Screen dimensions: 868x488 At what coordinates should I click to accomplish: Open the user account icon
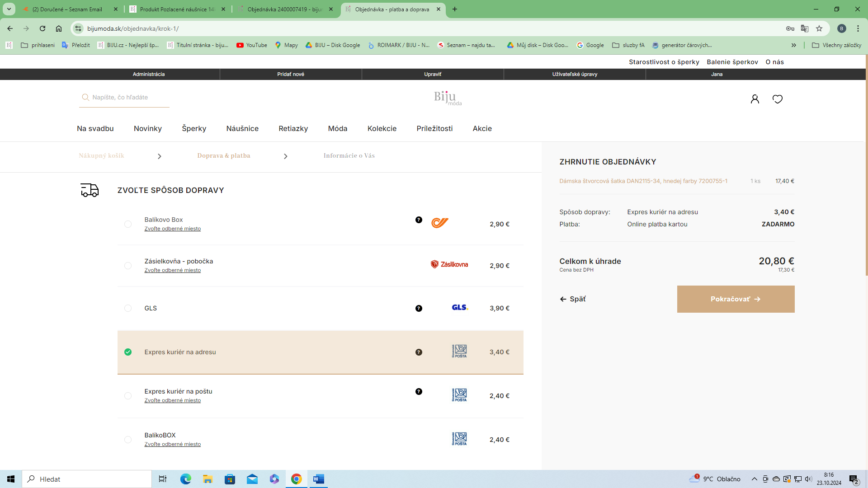[755, 99]
